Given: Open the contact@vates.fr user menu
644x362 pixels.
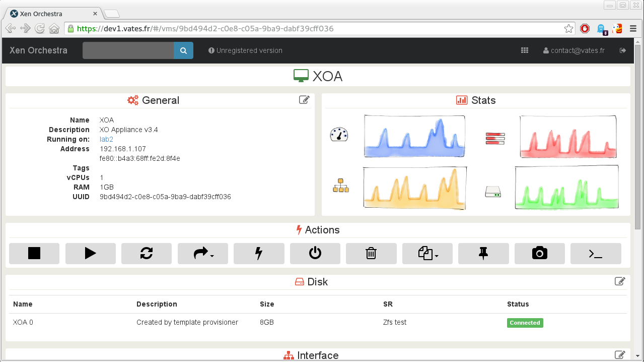Looking at the screenshot, I should [574, 50].
